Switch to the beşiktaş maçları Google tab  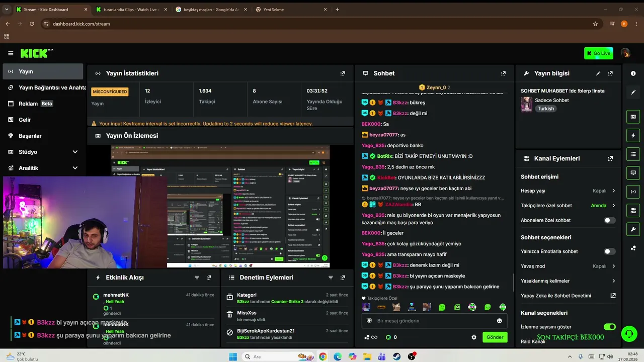pyautogui.click(x=211, y=10)
